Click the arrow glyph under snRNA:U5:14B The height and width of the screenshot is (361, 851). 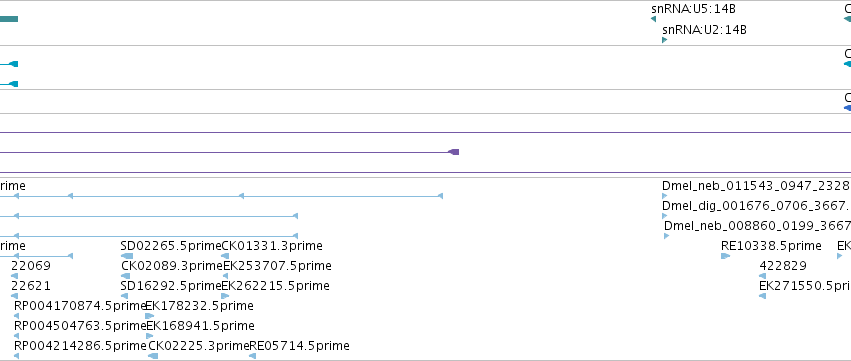[653, 19]
